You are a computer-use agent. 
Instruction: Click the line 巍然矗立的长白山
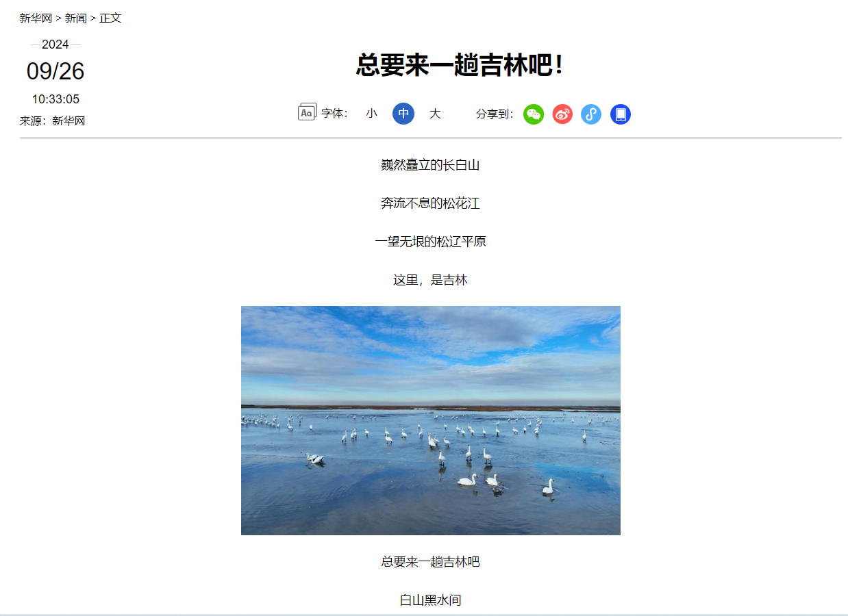[430, 165]
